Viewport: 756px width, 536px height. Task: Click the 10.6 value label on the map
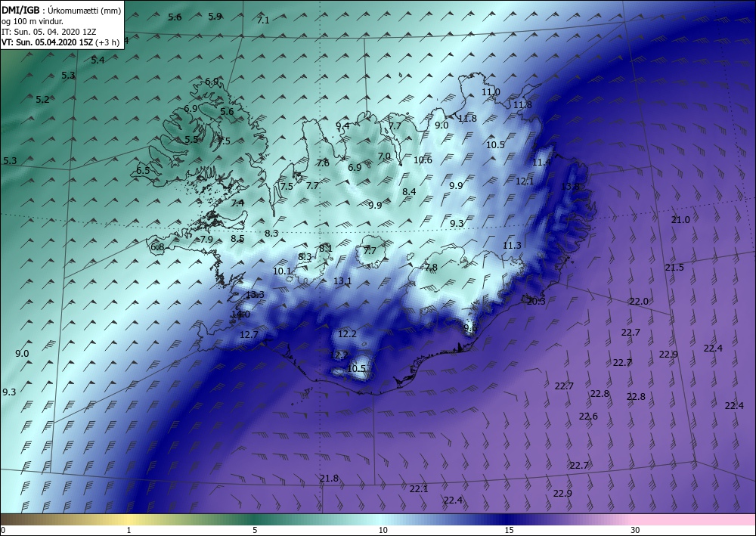[x=423, y=160]
